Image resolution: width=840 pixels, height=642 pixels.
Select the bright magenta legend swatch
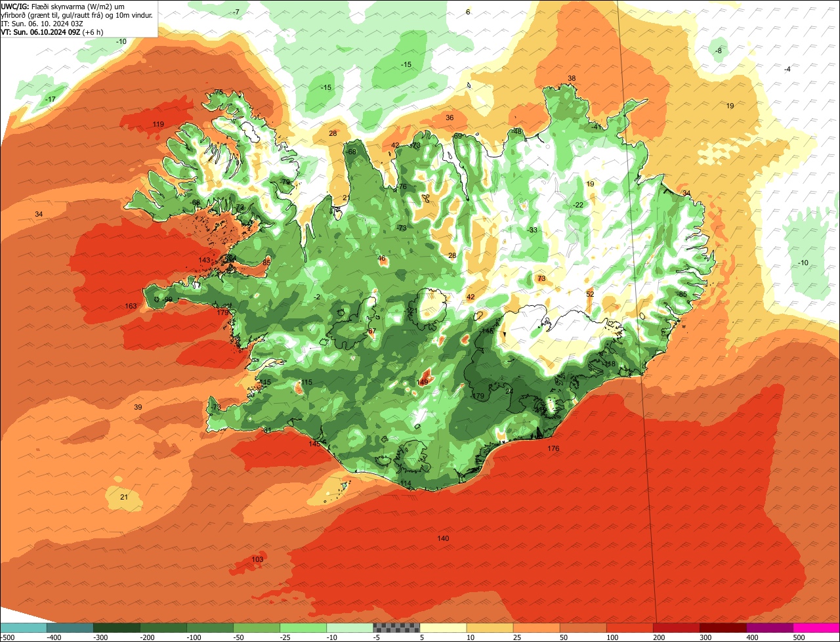click(816, 628)
